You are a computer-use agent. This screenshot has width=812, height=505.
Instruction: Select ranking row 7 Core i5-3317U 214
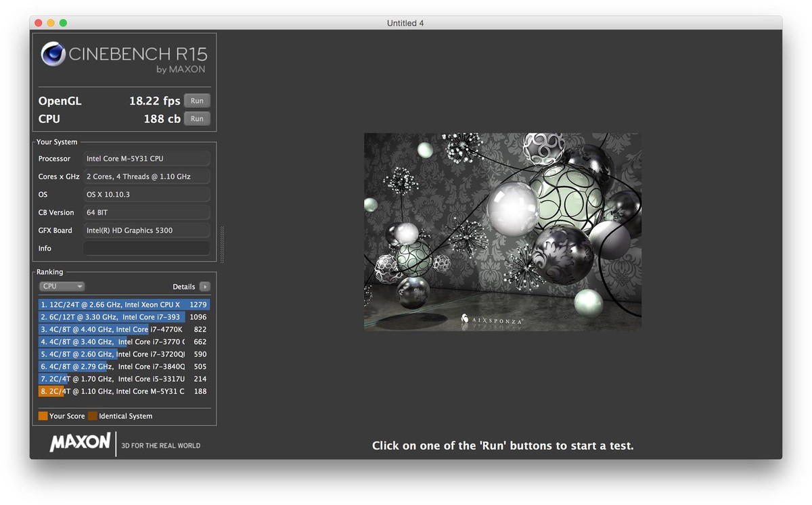(124, 379)
